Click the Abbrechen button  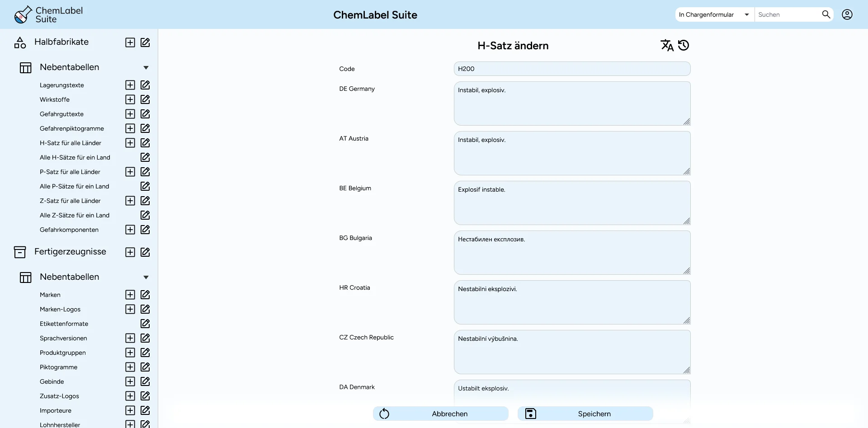pyautogui.click(x=441, y=414)
